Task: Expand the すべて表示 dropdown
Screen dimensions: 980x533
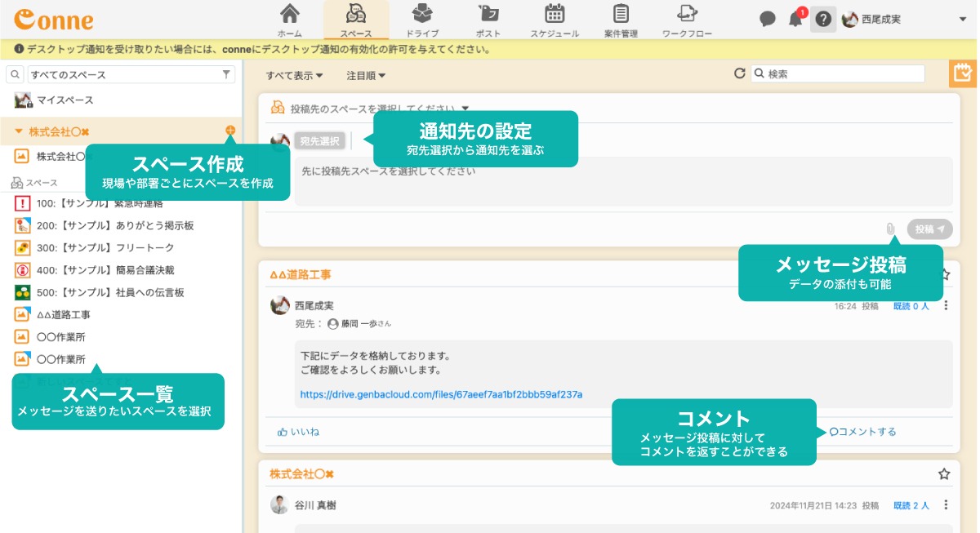Action: [294, 75]
